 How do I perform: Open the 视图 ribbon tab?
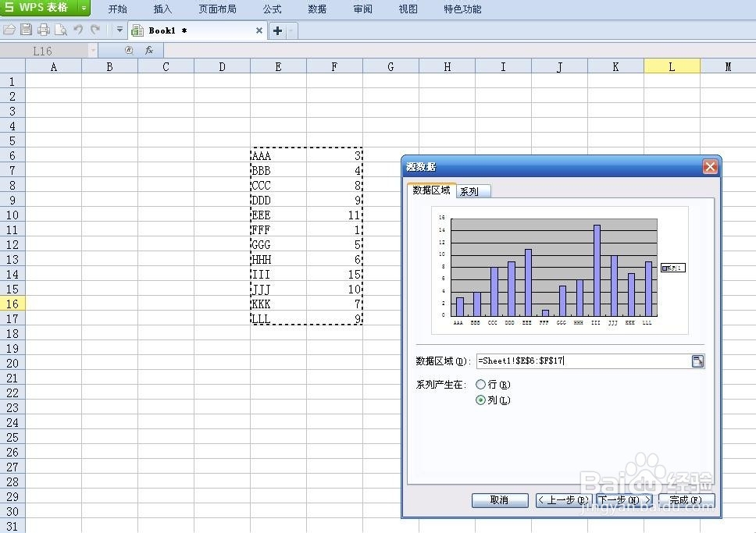click(408, 9)
